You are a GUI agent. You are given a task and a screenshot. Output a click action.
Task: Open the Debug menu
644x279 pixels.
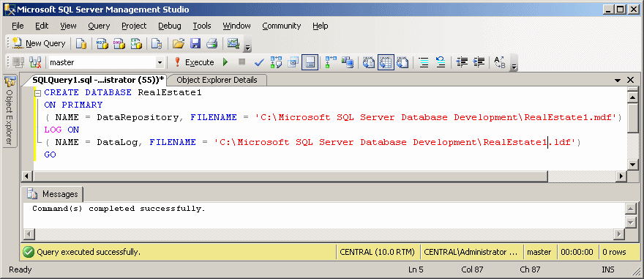point(170,26)
